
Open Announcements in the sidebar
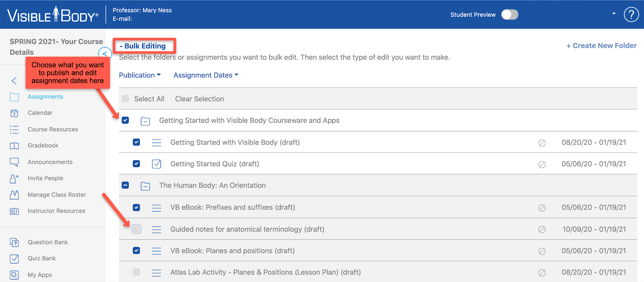50,162
